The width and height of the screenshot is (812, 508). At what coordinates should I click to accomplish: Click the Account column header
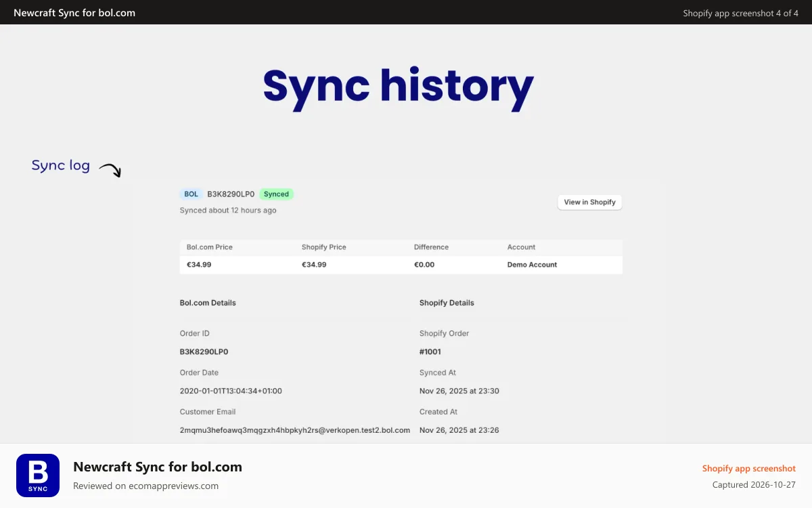(521, 247)
